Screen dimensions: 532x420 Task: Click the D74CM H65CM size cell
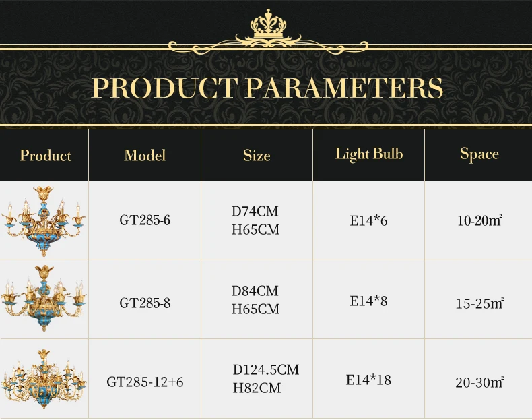click(x=255, y=220)
